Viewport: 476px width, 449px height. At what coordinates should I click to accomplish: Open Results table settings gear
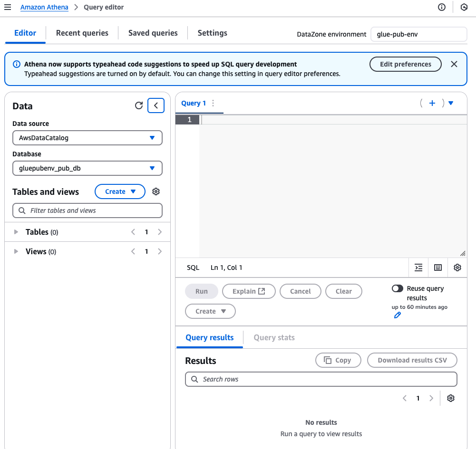point(451,398)
